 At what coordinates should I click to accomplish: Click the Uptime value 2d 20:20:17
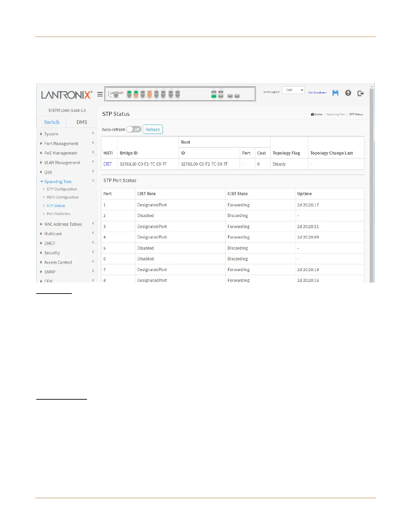(308, 205)
